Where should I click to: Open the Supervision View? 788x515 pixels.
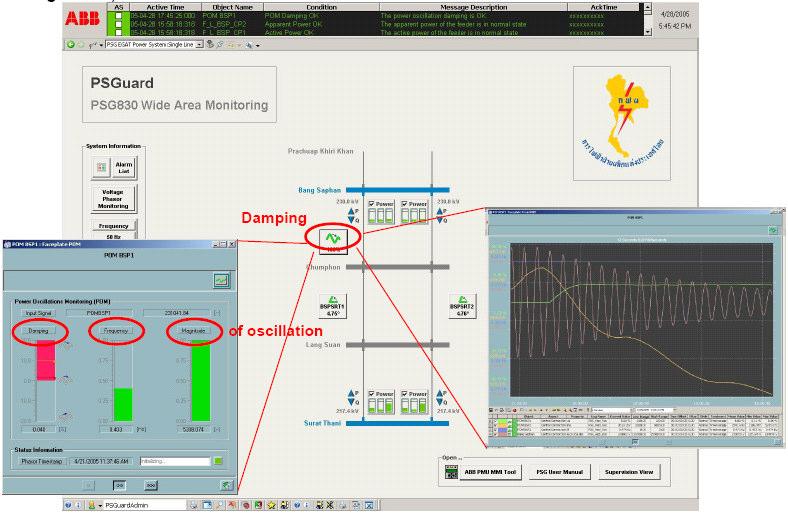click(629, 472)
